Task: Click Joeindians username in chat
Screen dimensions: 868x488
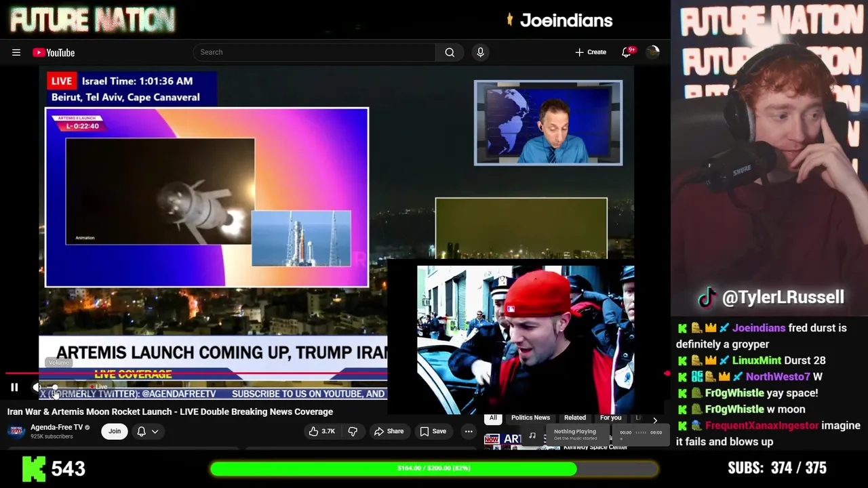Action: pos(759,328)
